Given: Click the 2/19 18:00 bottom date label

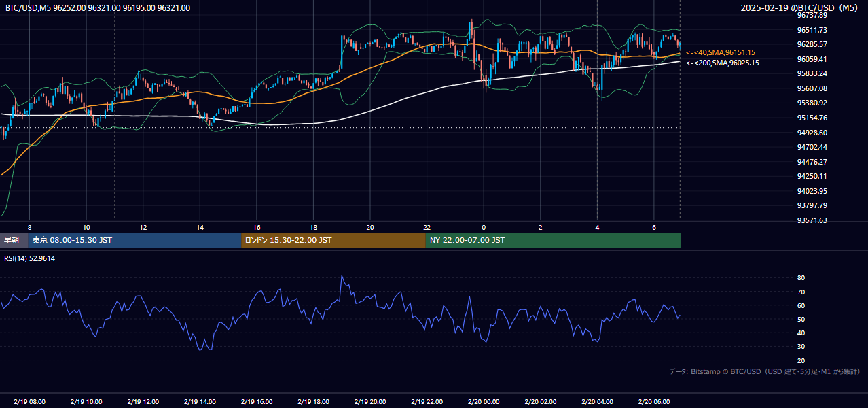Looking at the screenshot, I should 313,402.
